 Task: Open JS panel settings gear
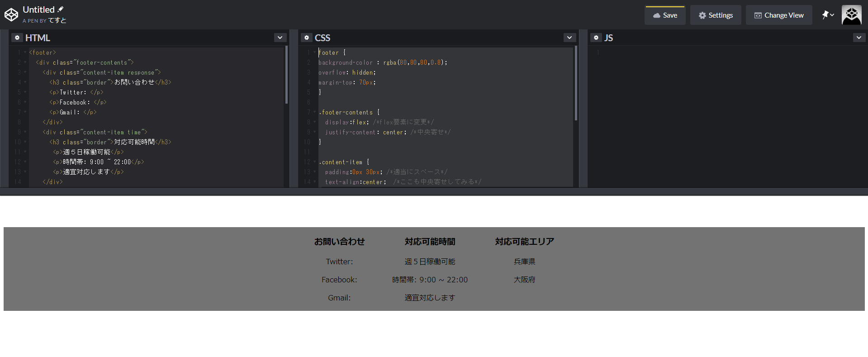(596, 38)
